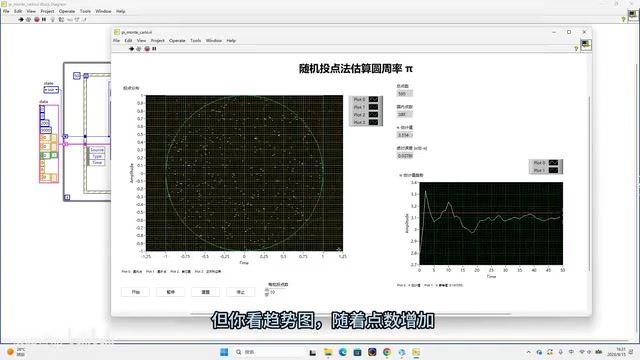Image resolution: width=640 pixels, height=360 pixels.
Task: Open the Windows Start menu
Action: tap(224, 352)
